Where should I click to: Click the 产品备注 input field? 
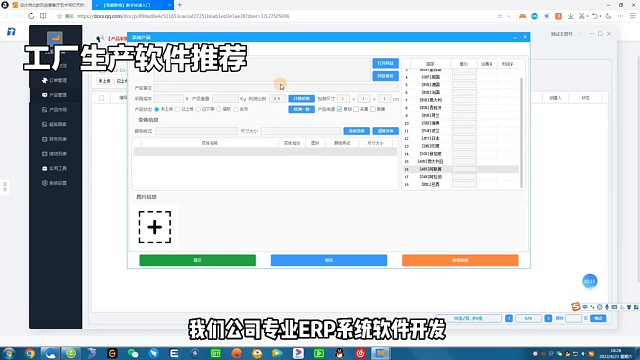tap(276, 88)
